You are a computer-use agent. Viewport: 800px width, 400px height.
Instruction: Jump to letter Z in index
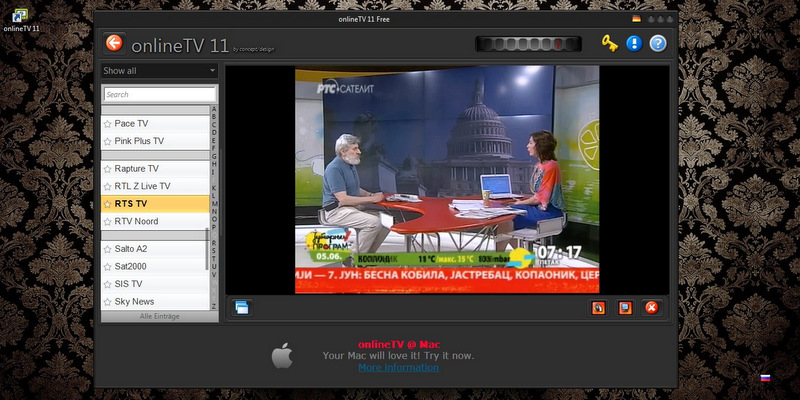(x=214, y=306)
